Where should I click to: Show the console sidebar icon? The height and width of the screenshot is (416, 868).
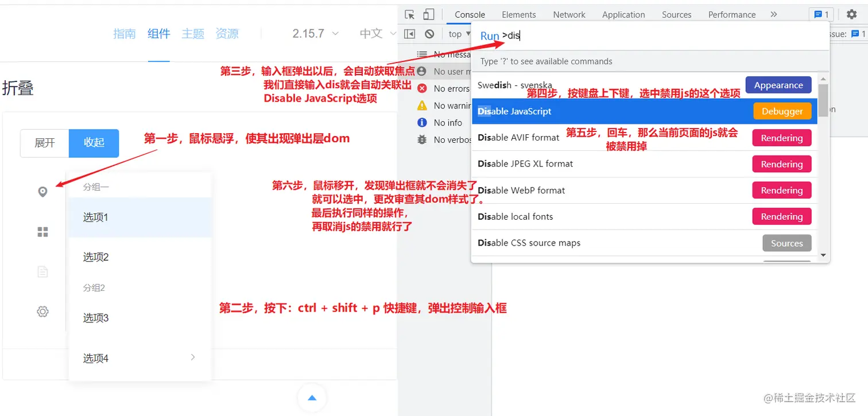[x=409, y=34]
